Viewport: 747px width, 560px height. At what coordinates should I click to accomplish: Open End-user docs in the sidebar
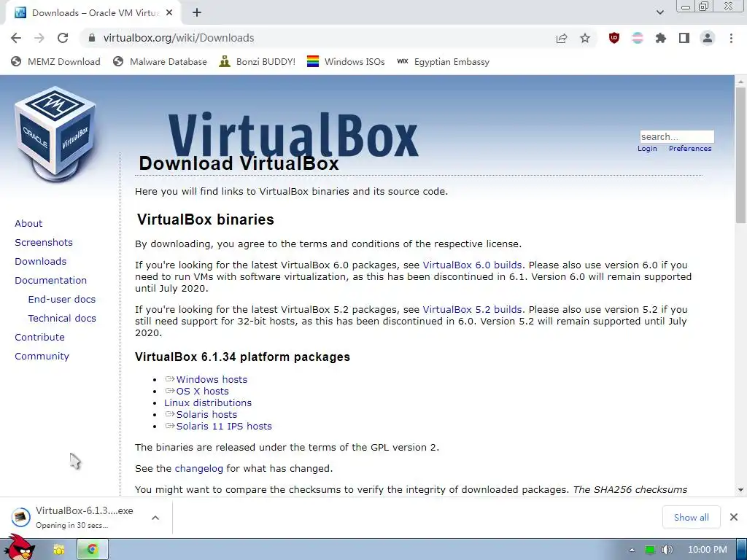click(62, 300)
